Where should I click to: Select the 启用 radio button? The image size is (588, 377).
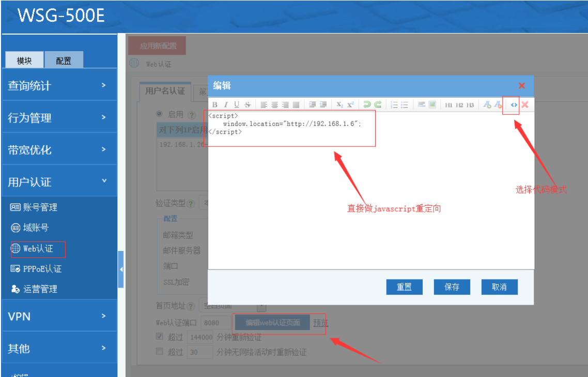159,114
